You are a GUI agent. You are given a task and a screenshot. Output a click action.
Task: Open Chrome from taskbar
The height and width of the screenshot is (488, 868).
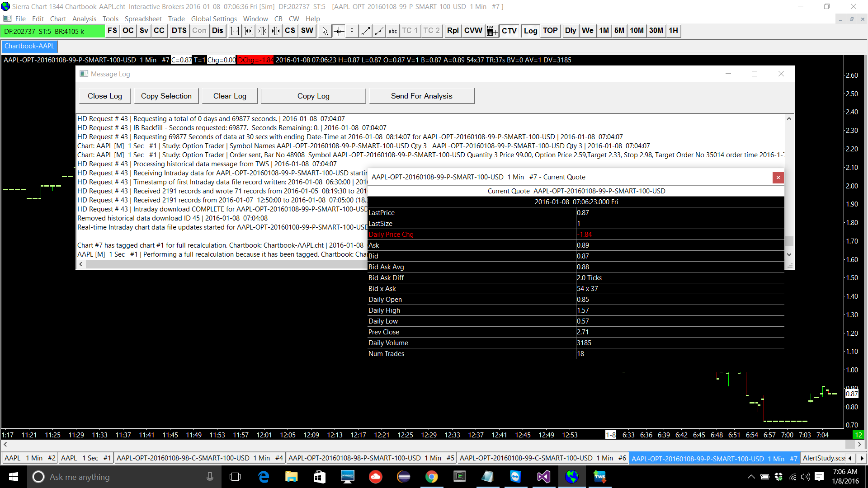tap(431, 477)
